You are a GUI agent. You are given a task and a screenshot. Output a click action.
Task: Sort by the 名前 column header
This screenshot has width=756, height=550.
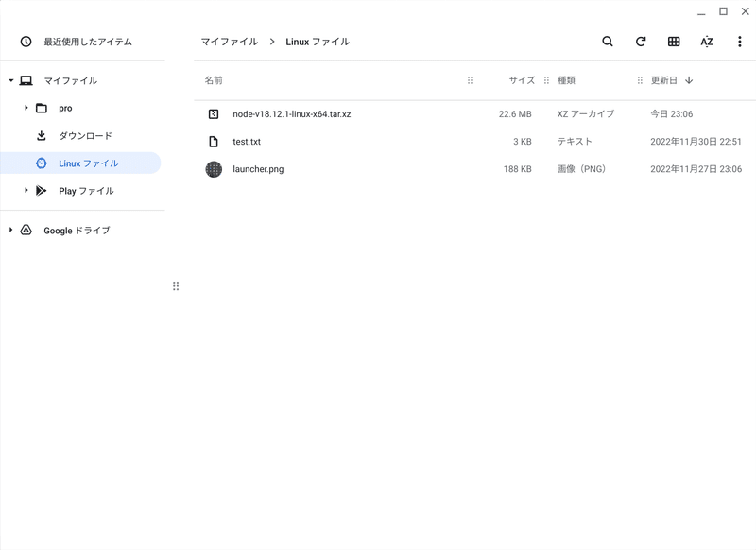214,80
